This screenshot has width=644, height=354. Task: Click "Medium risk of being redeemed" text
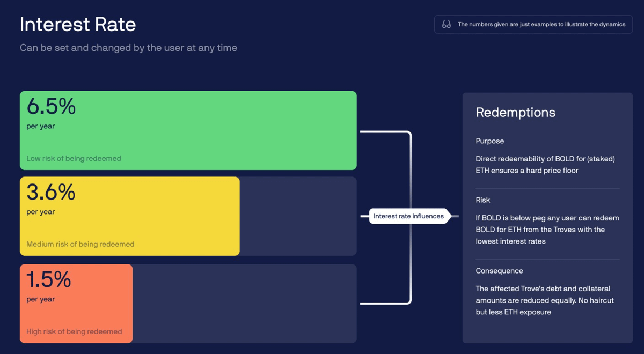80,245
